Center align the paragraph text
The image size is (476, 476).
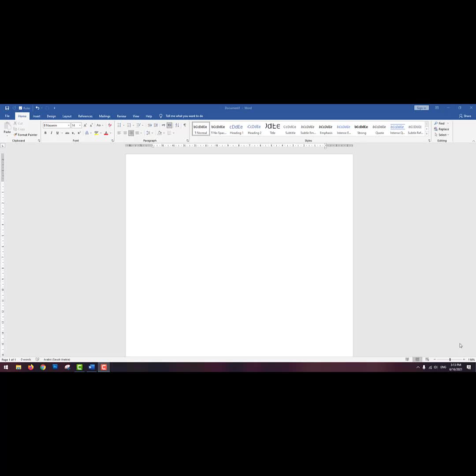pyautogui.click(x=125, y=133)
